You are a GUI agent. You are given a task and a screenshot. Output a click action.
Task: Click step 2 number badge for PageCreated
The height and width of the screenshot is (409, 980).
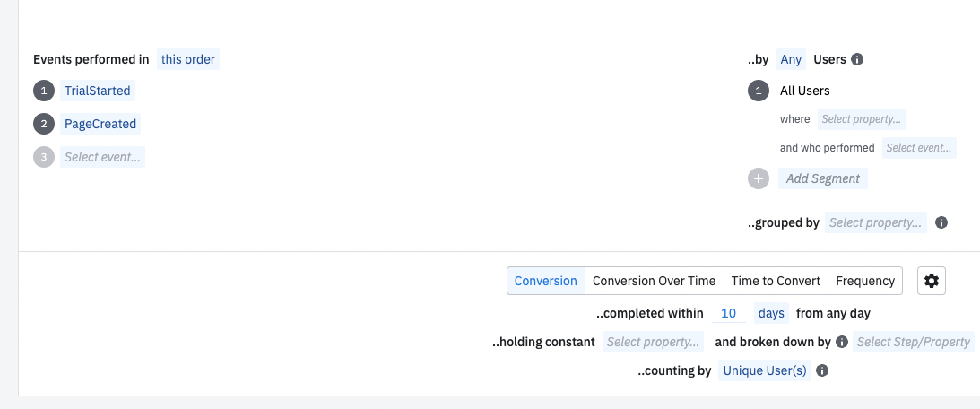44,124
